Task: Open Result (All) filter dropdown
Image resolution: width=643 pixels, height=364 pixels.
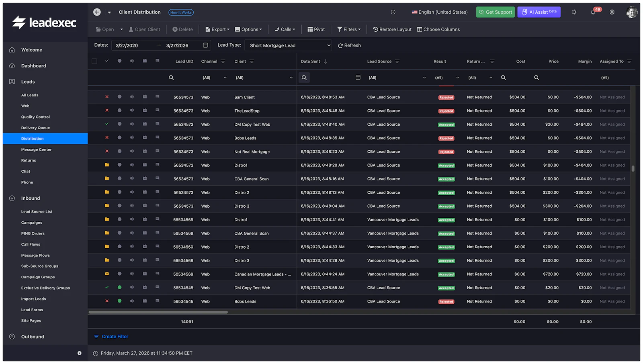Action: coord(447,78)
